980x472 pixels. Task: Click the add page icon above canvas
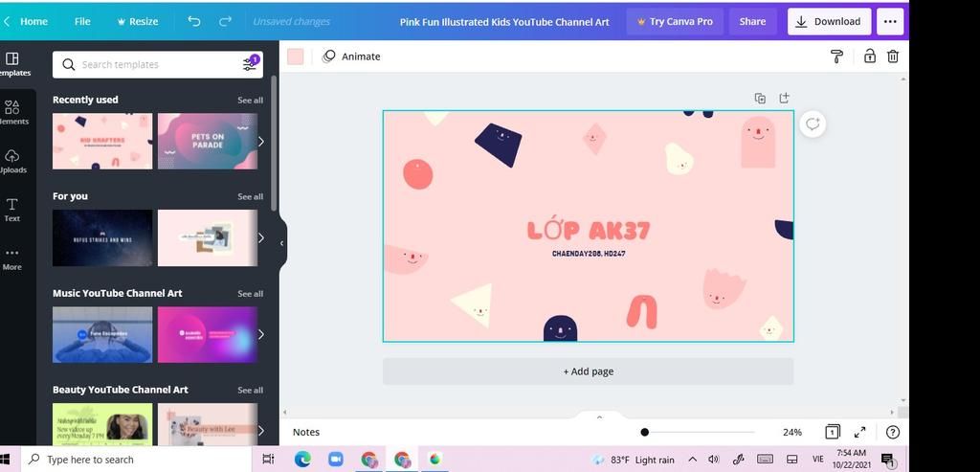point(784,99)
